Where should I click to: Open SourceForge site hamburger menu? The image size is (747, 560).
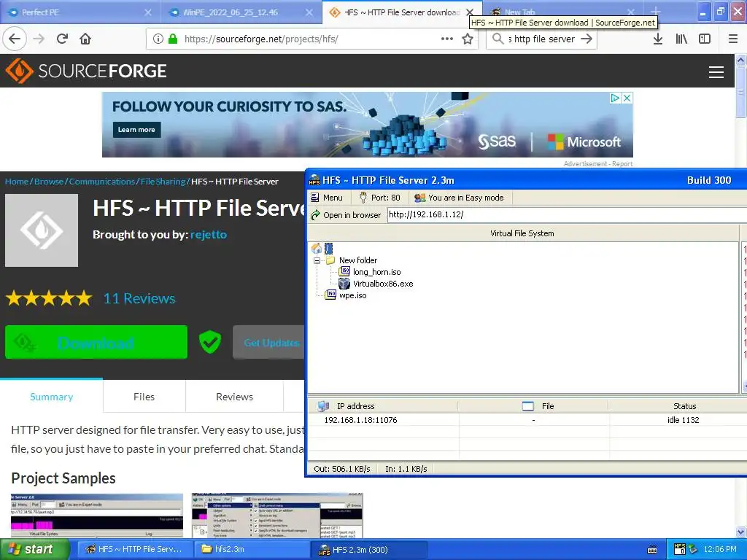[x=716, y=72]
